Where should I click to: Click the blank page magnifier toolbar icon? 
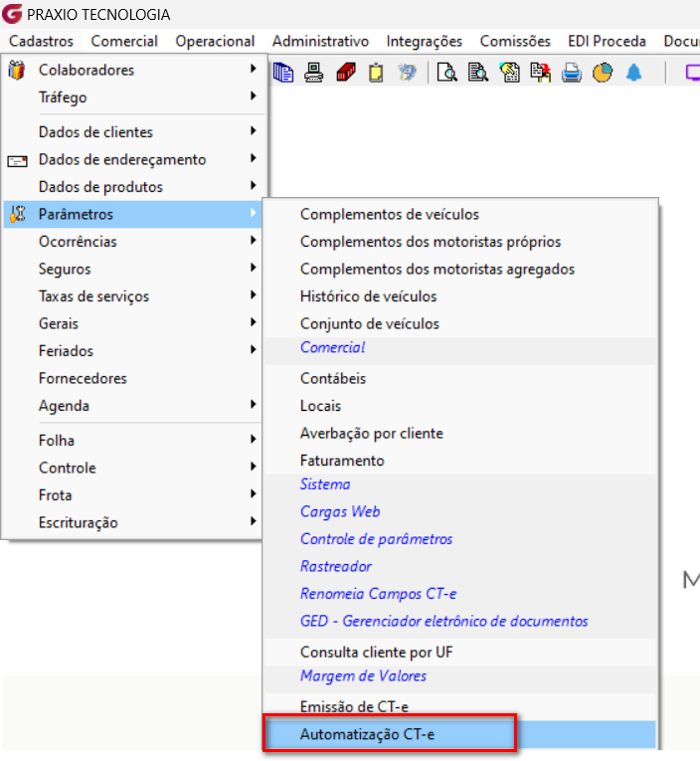coord(446,74)
